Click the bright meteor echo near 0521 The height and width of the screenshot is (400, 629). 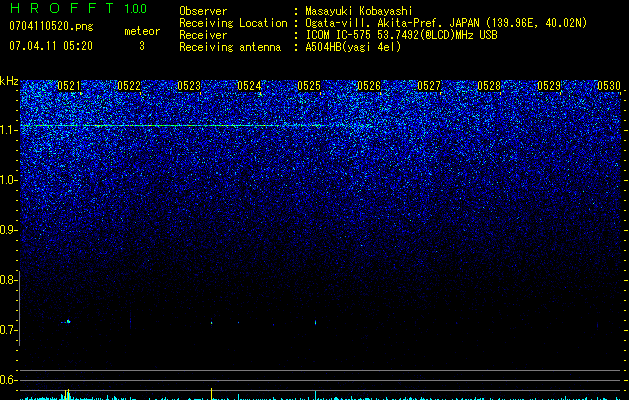(x=68, y=321)
